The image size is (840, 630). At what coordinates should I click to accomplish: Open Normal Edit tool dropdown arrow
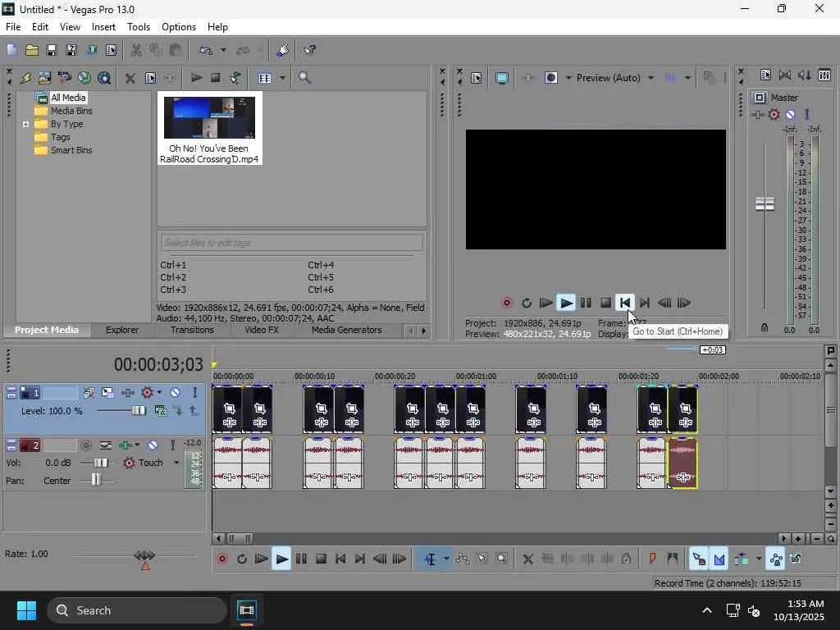point(445,559)
